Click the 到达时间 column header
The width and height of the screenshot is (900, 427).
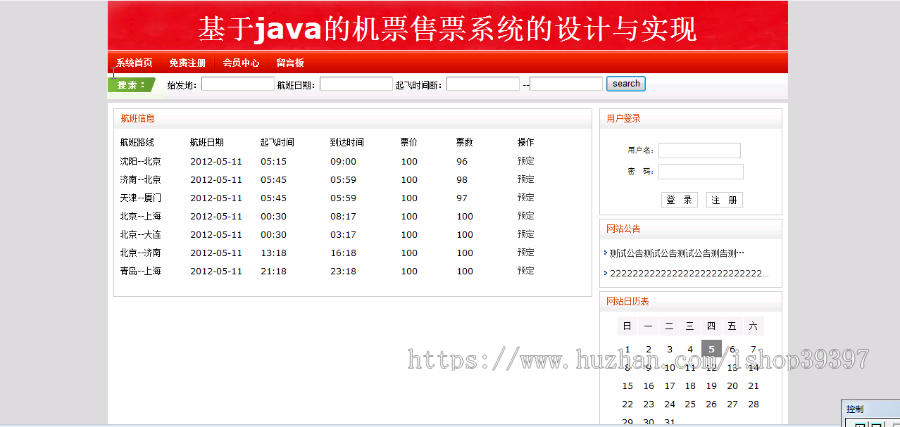[347, 142]
